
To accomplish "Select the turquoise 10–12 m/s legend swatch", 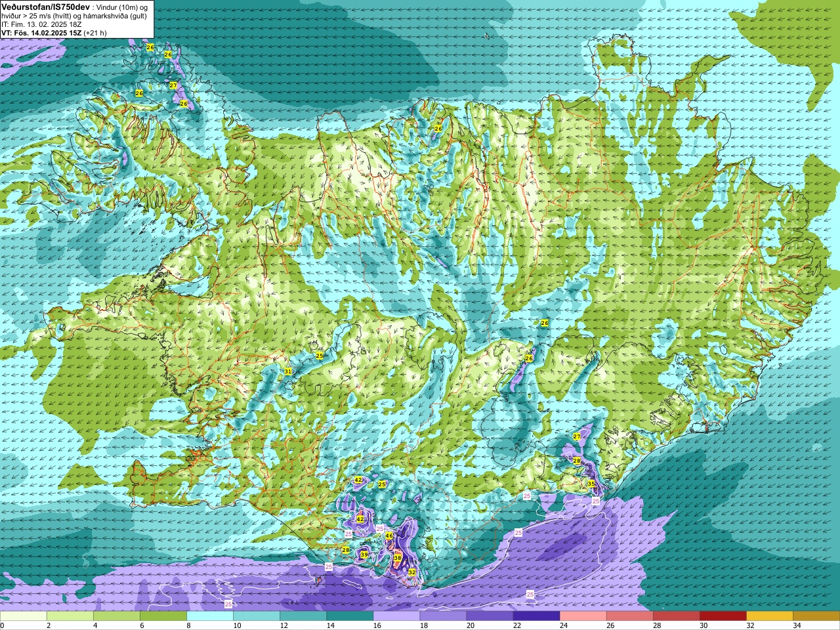I will pyautogui.click(x=257, y=616).
